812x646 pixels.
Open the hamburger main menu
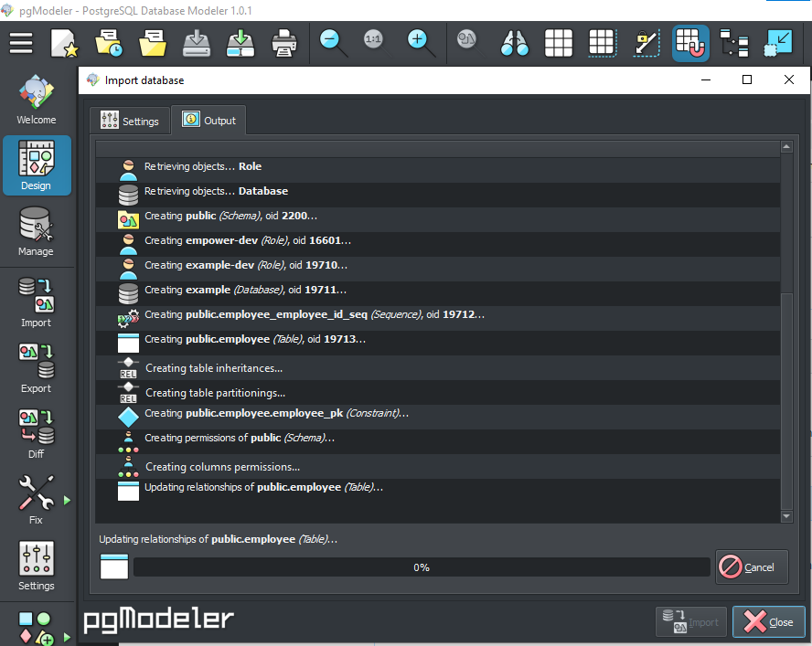[x=21, y=42]
